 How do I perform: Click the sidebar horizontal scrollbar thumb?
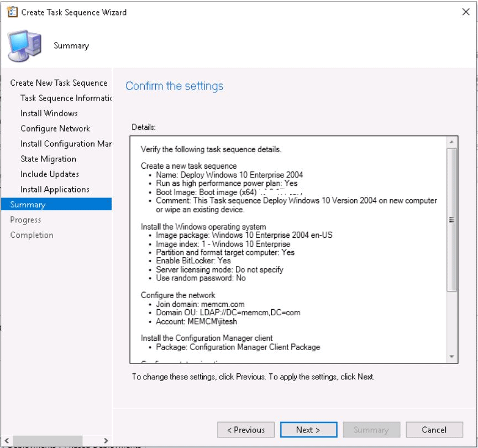pos(48,441)
